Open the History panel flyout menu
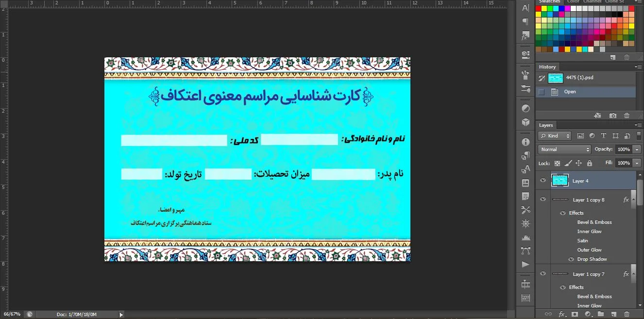Image resolution: width=644 pixels, height=319 pixels. click(638, 67)
